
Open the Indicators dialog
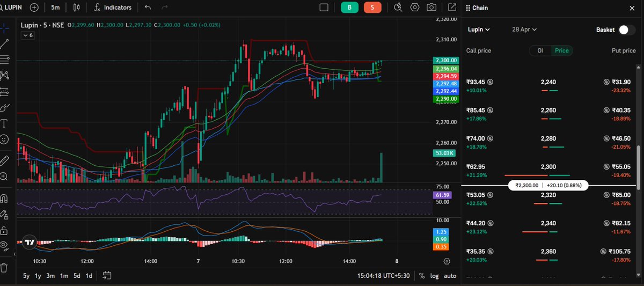click(113, 8)
